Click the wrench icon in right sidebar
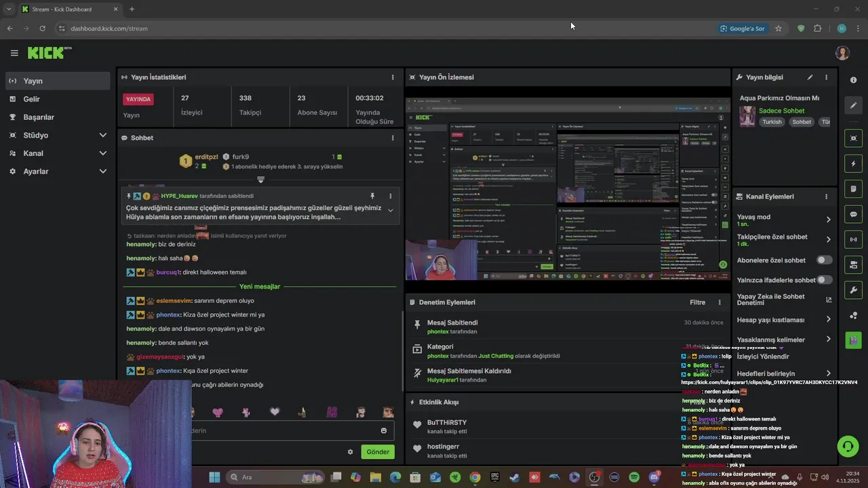This screenshot has height=488, width=868. pos(853,290)
